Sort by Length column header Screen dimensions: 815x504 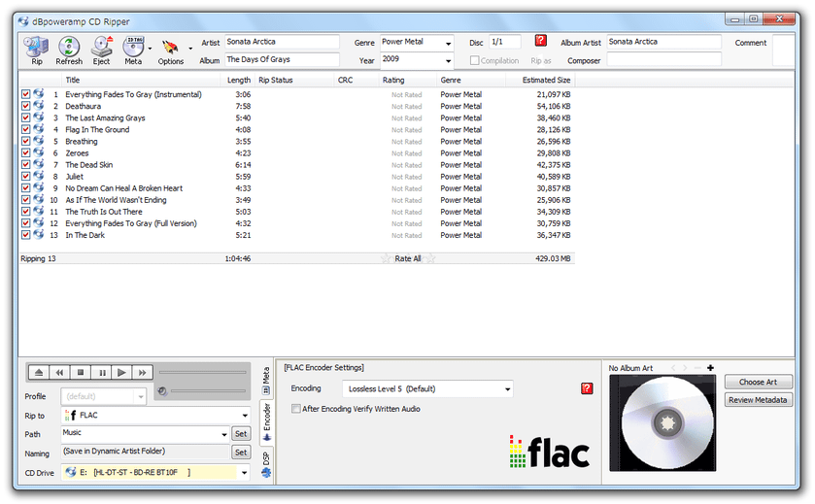pyautogui.click(x=239, y=80)
